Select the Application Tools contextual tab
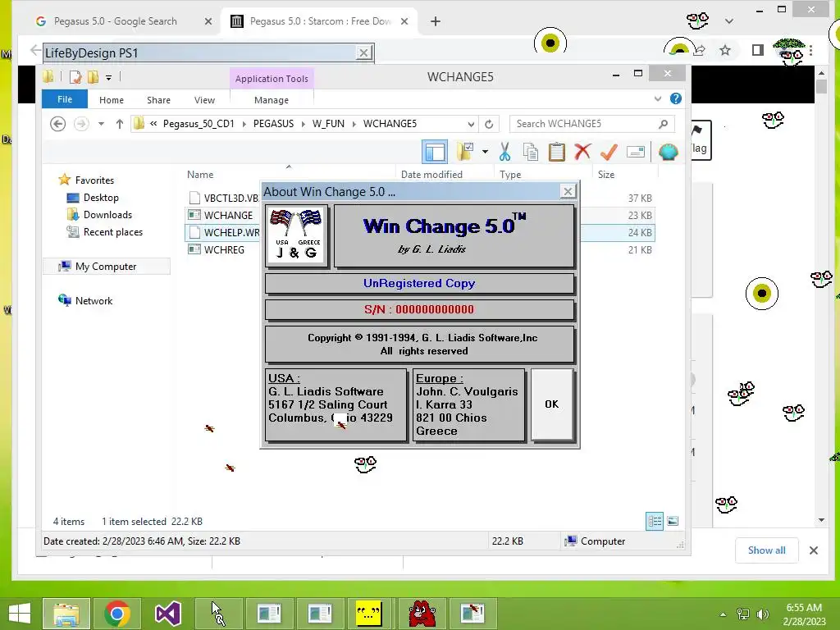 (272, 79)
